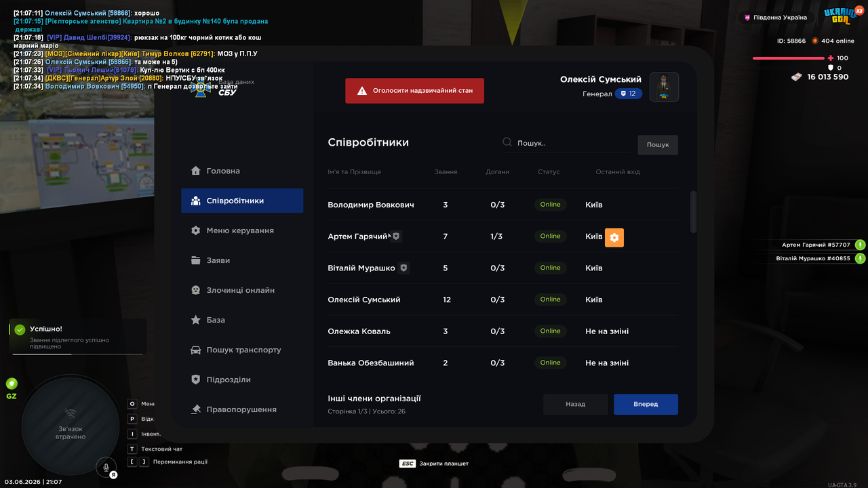Viewport: 868px width, 488px height.
Task: Click Ванька Обезбашиний row name
Action: click(371, 363)
